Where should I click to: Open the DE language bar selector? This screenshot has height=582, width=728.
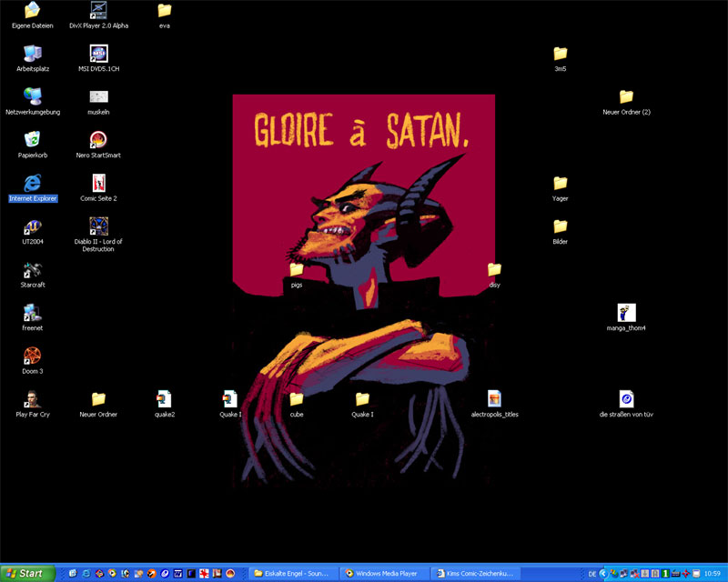click(x=592, y=574)
